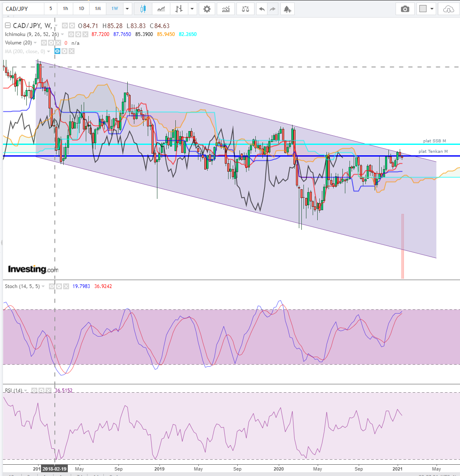This screenshot has width=460, height=476.
Task: Collapse the CAD/JPY indicator legend
Action: point(8,26)
